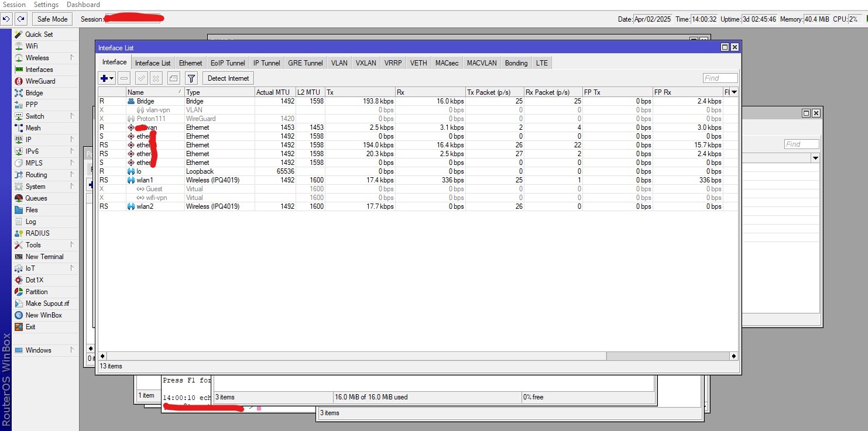Image resolution: width=868 pixels, height=431 pixels.
Task: Launch New Terminal from the sidebar
Action: (44, 257)
